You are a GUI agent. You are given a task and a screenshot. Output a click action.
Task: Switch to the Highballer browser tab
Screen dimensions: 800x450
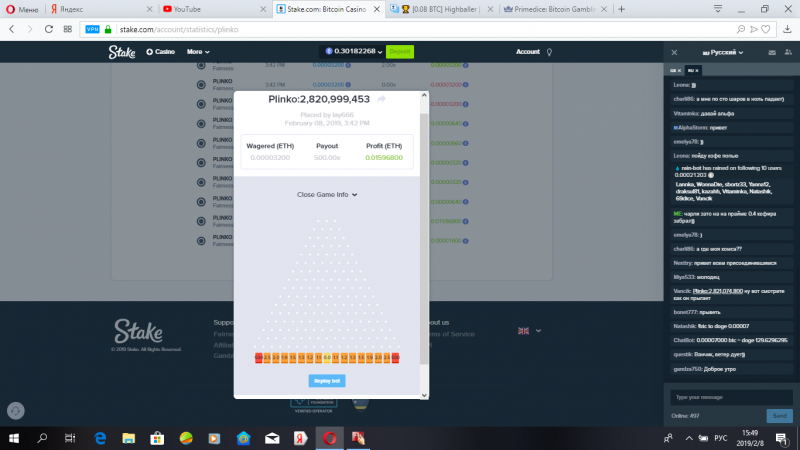(x=441, y=9)
